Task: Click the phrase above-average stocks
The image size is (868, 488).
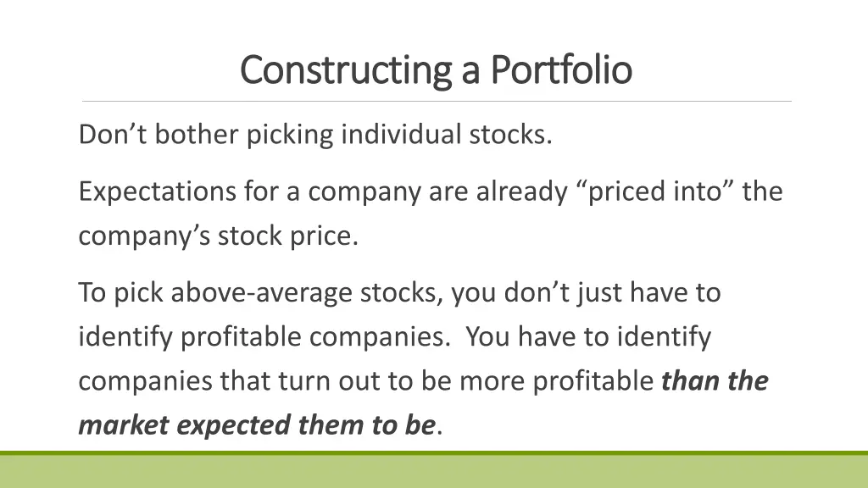Action: (x=307, y=292)
